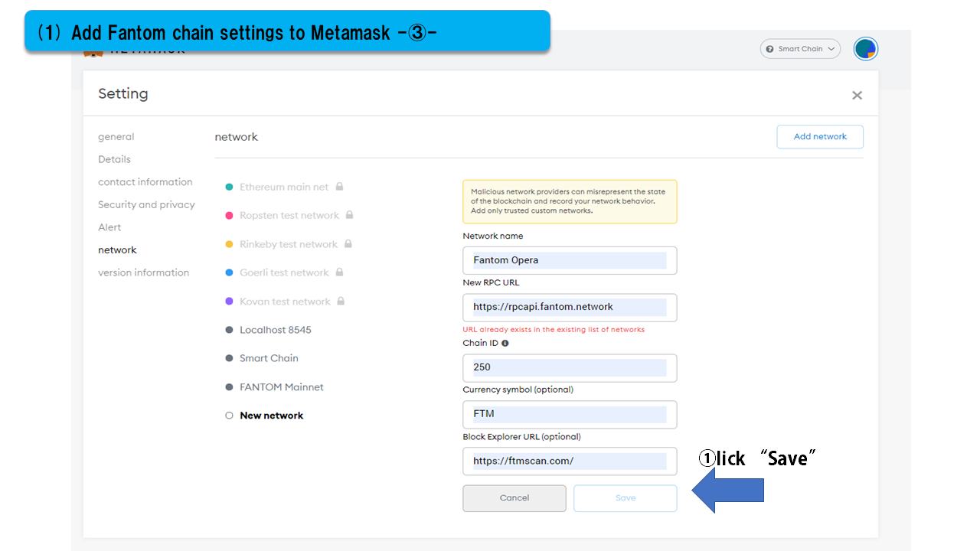
Task: Close the Setting panel with X
Action: [857, 95]
